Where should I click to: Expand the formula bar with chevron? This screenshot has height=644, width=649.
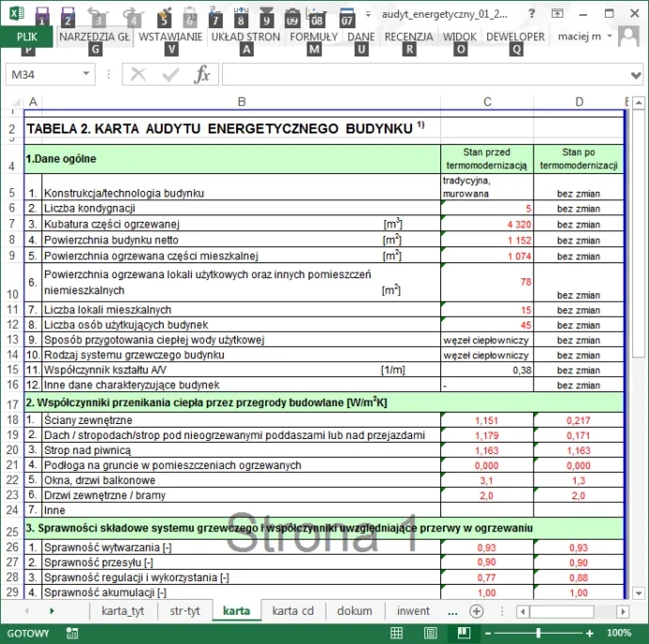tap(637, 75)
